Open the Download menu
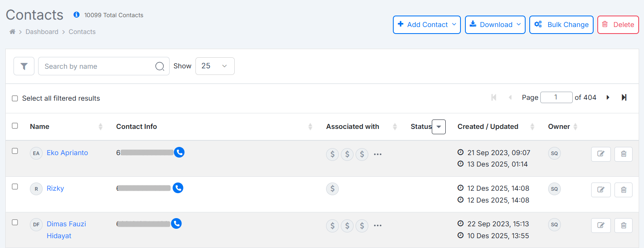This screenshot has height=248, width=644. pos(495,25)
